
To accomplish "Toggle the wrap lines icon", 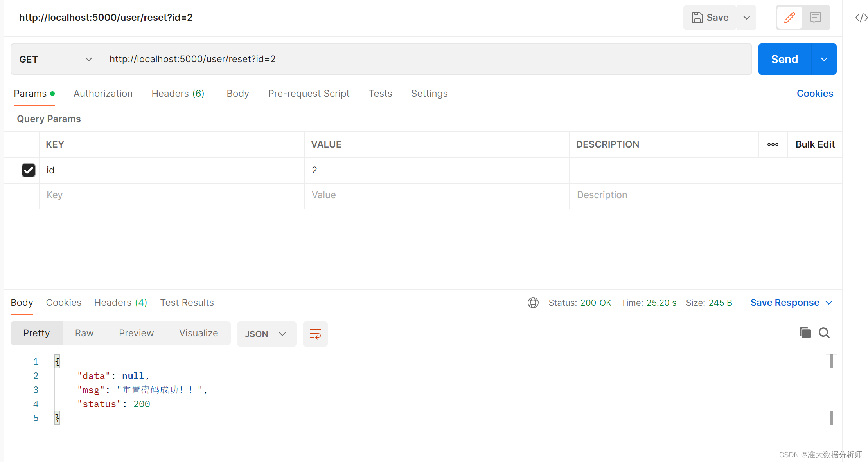I will click(315, 334).
